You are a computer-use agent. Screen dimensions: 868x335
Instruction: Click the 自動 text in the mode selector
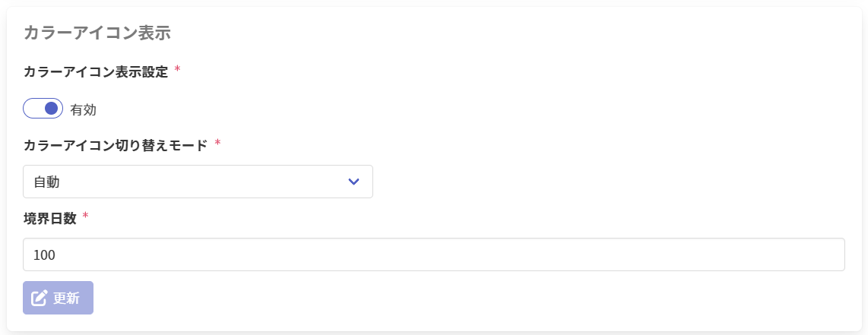coord(47,182)
